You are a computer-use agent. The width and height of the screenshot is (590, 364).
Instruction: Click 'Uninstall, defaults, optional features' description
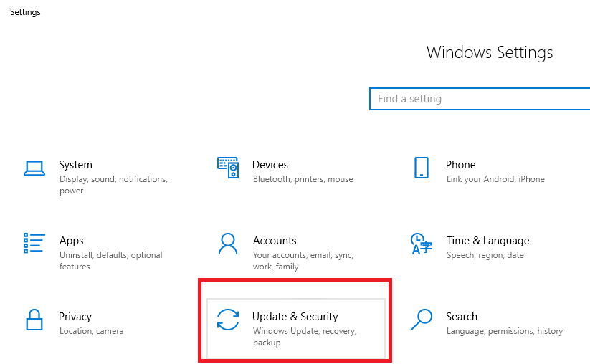click(111, 261)
